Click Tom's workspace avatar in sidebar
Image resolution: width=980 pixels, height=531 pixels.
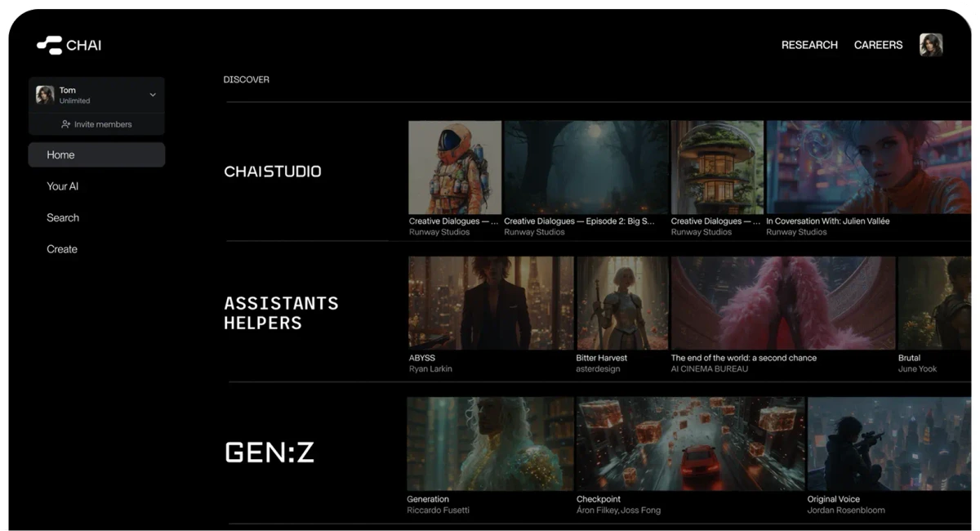[45, 95]
